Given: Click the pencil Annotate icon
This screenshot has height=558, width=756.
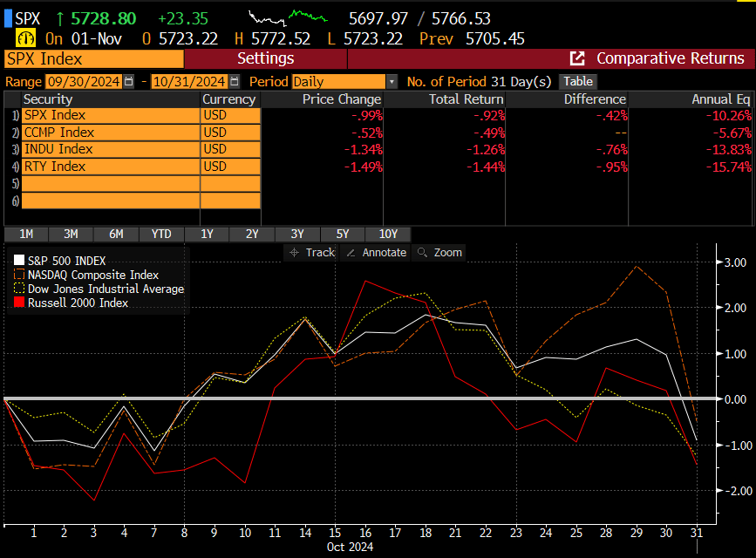Looking at the screenshot, I should (x=351, y=253).
